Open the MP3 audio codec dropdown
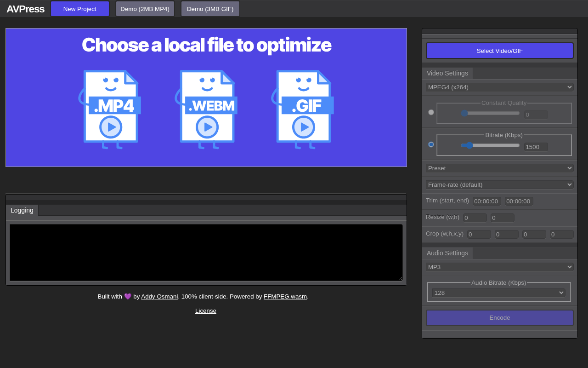This screenshot has height=368, width=588. (x=499, y=267)
